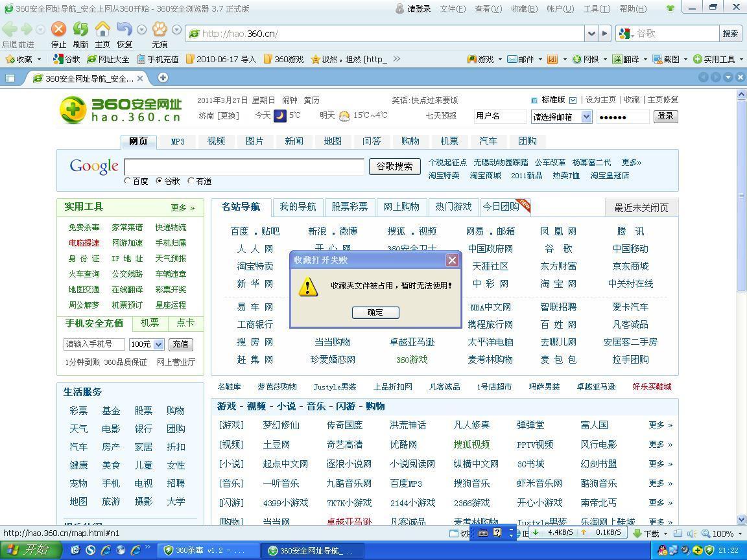The width and height of the screenshot is (747, 560).
Task: Toggle the traceless browsing paw icon
Action: coord(160,30)
